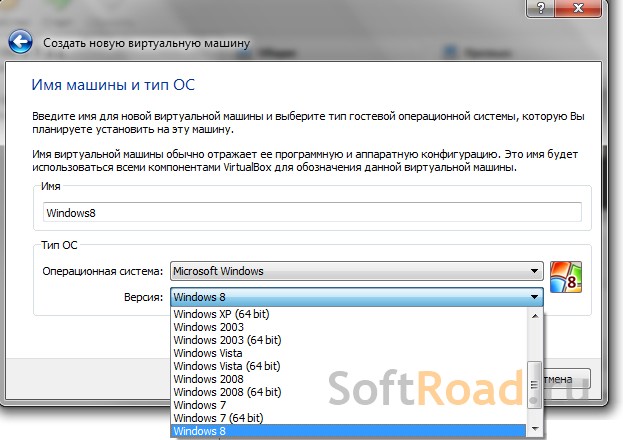Open the Операционная система dropdown

356,271
